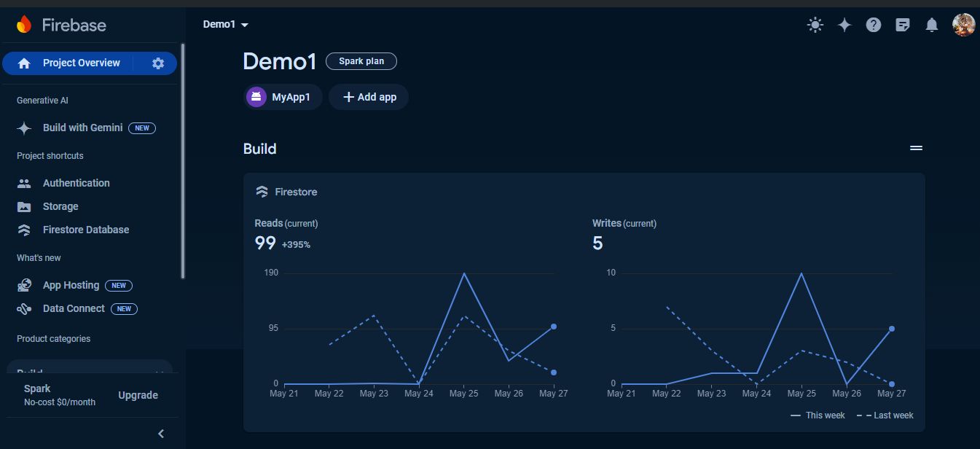Collapse Build section handle icon
The width and height of the screenshot is (980, 449).
(917, 148)
